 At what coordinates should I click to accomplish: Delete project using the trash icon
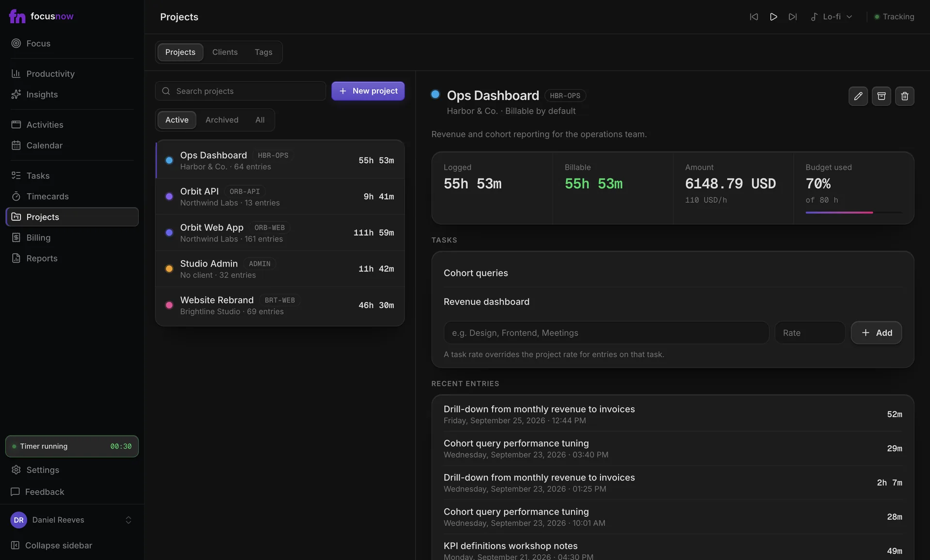pos(904,96)
